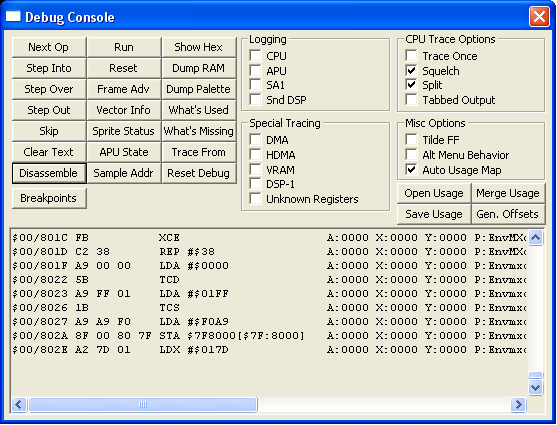Click the vertical scrollbar thumb
The width and height of the screenshot is (557, 425).
point(535,375)
